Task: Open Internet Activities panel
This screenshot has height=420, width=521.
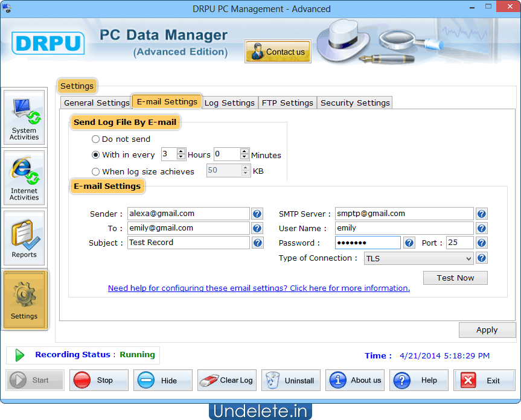Action: point(24,177)
